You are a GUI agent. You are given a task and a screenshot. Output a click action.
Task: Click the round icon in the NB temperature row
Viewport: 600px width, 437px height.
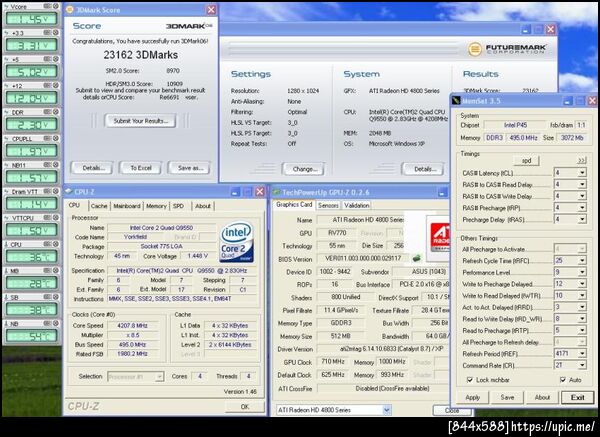point(56,323)
